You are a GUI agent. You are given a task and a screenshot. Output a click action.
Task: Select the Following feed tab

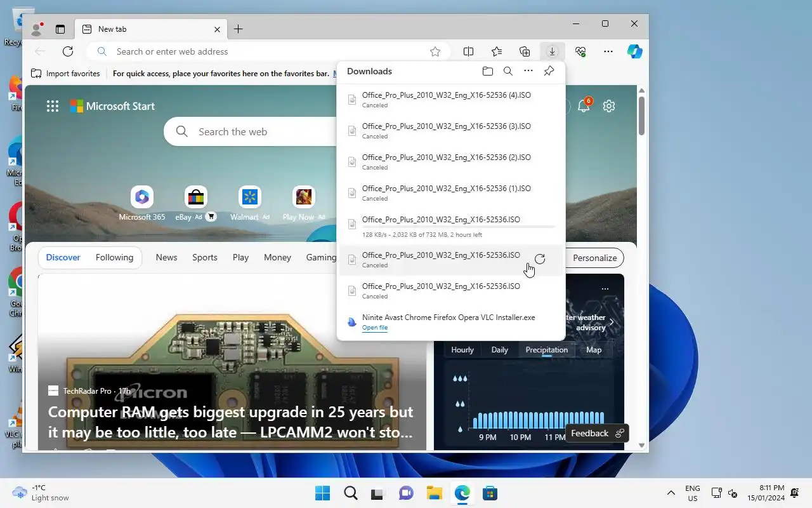click(114, 257)
